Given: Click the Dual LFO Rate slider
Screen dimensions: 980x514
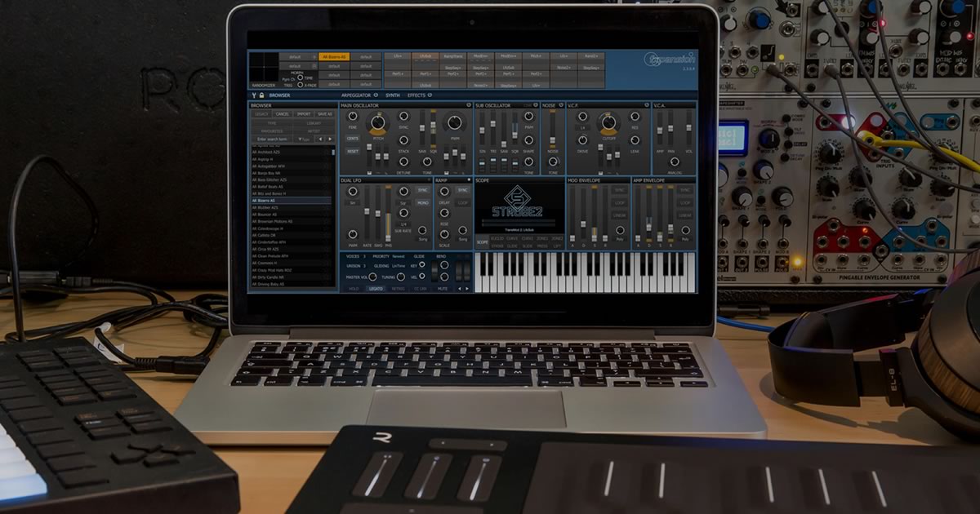Looking at the screenshot, I should click(365, 213).
